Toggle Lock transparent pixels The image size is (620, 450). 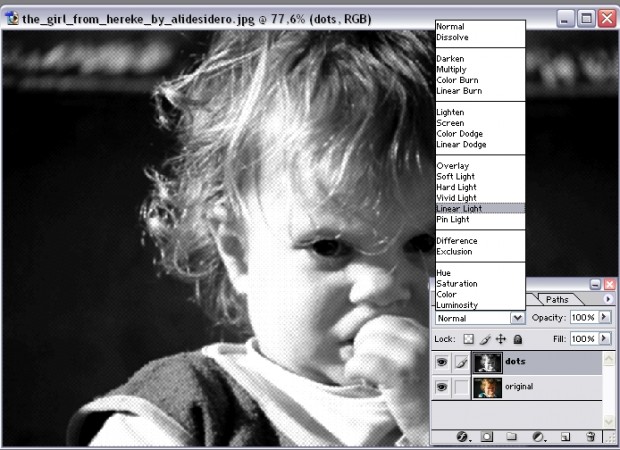coord(469,339)
